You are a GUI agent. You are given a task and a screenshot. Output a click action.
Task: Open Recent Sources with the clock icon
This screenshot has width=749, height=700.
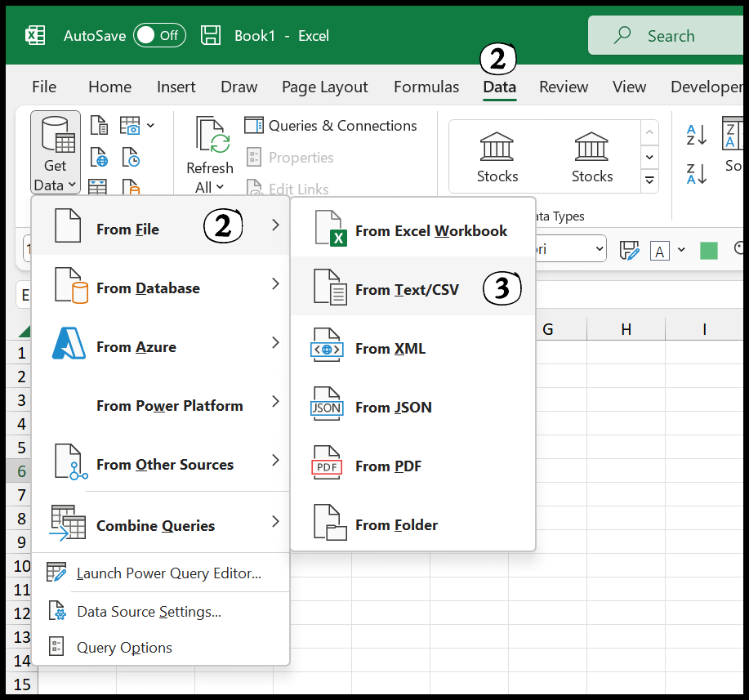coord(129,157)
